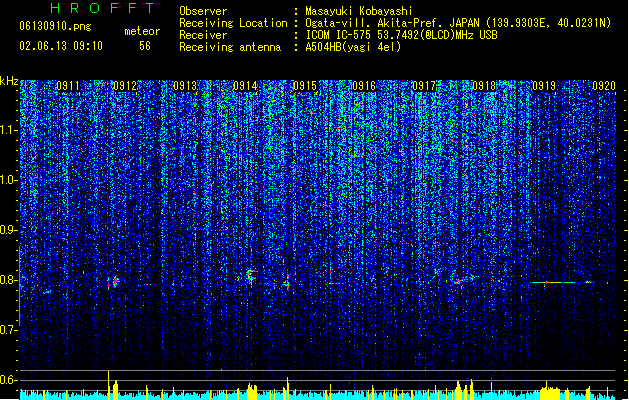The height and width of the screenshot is (400, 629).
Task: Click the meteor echo cluster near 0914
Action: (x=251, y=276)
